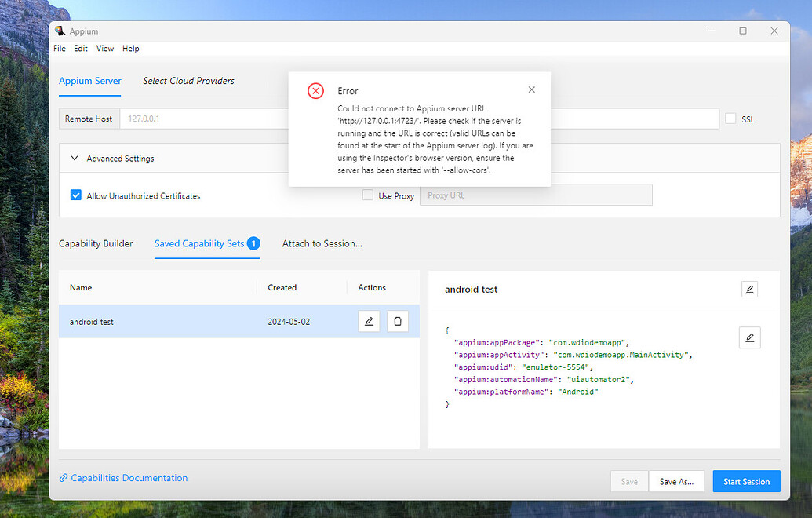Edit the android test set via pencil icon

coord(369,321)
